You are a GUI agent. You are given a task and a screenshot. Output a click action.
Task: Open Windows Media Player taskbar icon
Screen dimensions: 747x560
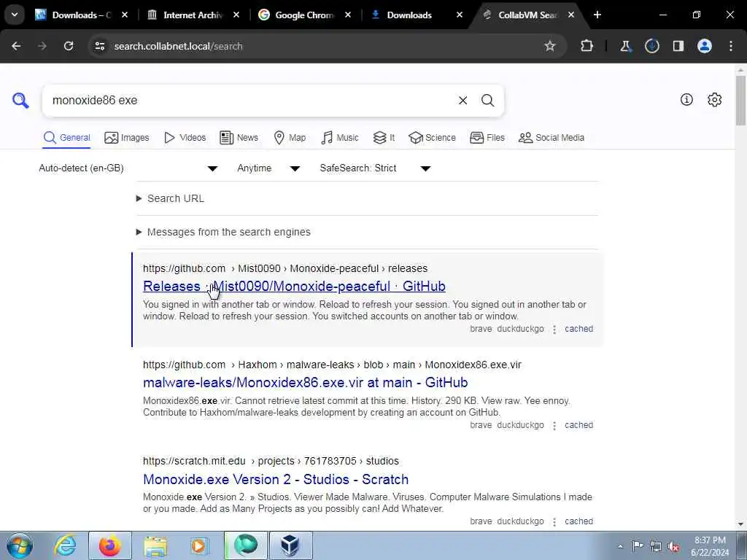tap(200, 545)
